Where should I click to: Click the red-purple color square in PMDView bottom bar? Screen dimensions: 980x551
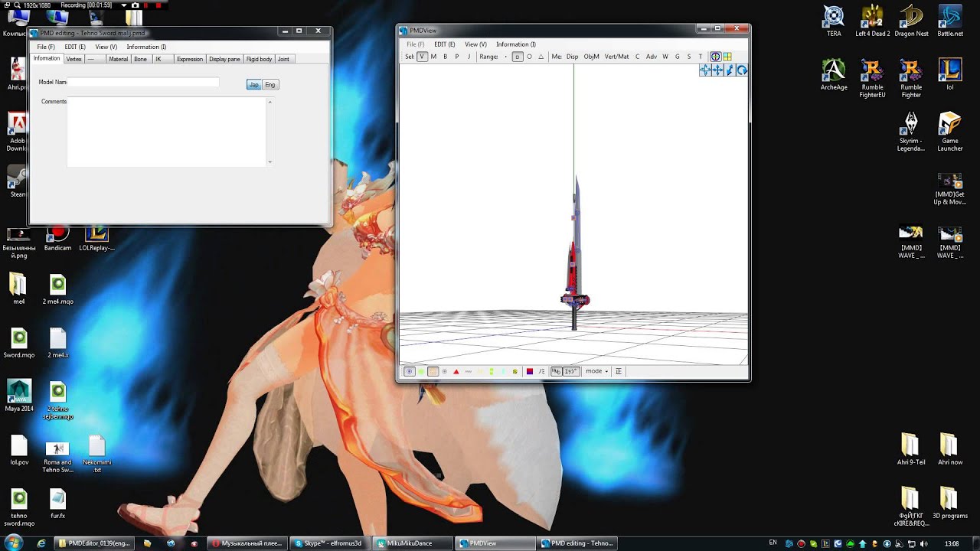[530, 372]
